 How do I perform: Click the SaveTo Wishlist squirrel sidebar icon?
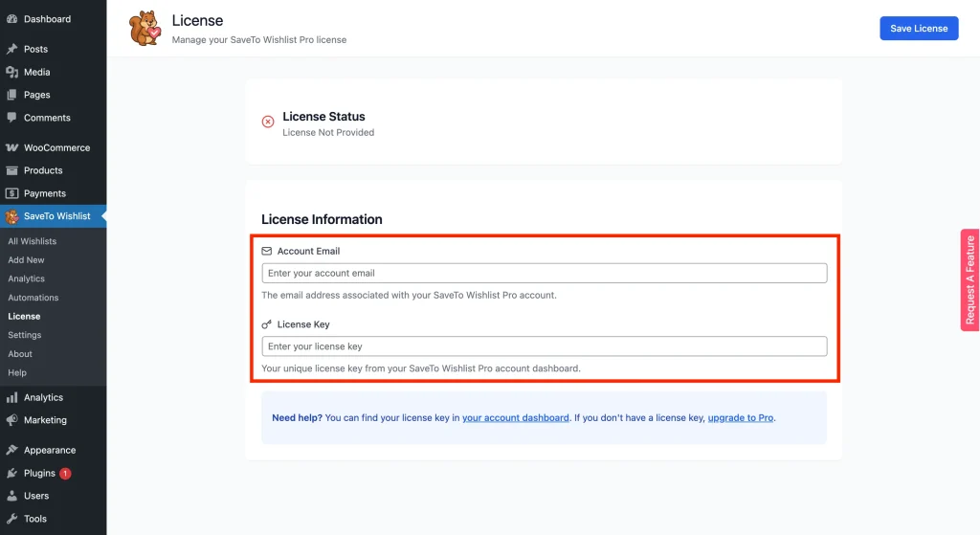[11, 216]
